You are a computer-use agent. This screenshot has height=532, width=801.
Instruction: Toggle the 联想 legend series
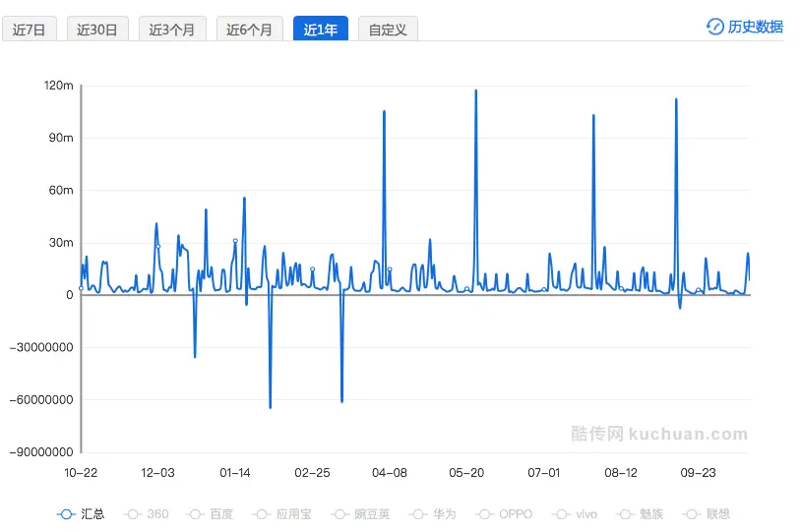click(x=706, y=514)
